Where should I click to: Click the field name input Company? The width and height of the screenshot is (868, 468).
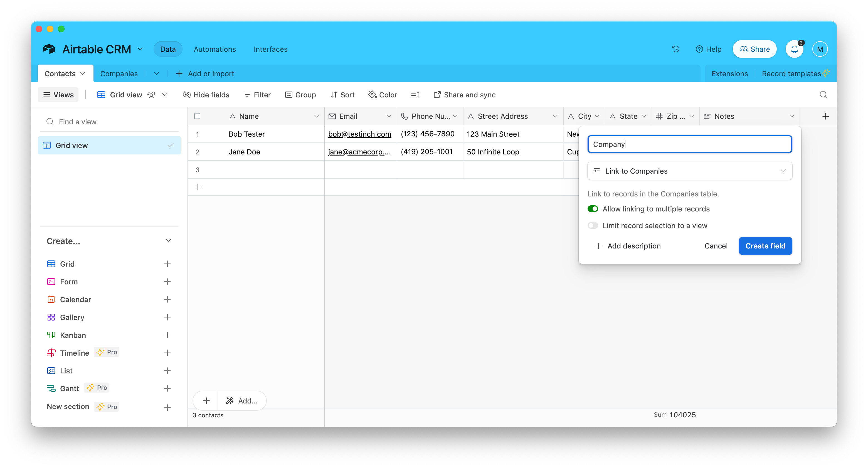pyautogui.click(x=689, y=144)
